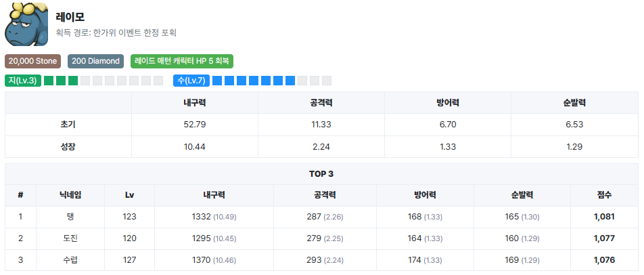
Task: Click the 순발력 header in the base stats table
Action: point(574,102)
